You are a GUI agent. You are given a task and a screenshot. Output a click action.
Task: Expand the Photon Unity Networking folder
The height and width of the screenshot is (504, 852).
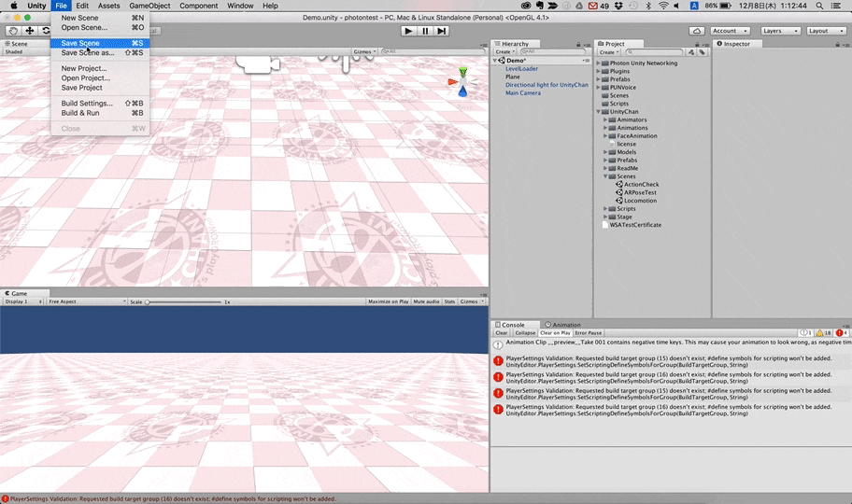(x=599, y=63)
